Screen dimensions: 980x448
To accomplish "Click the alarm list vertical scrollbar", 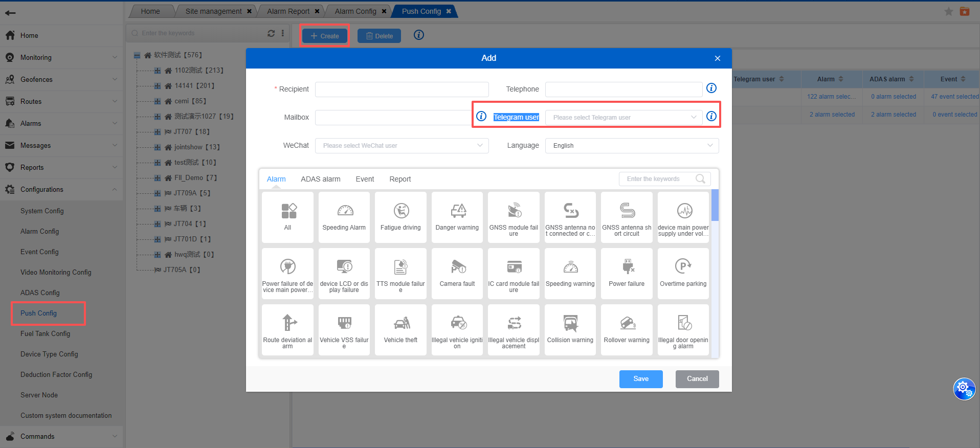I will point(715,206).
